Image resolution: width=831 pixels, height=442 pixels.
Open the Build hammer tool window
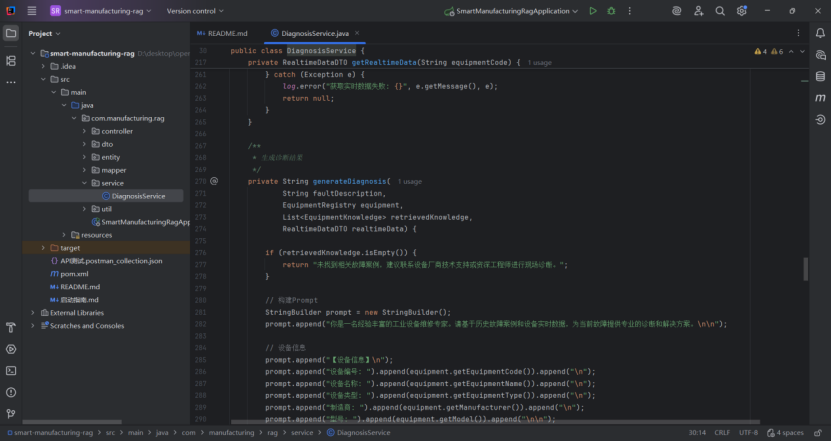coord(11,328)
